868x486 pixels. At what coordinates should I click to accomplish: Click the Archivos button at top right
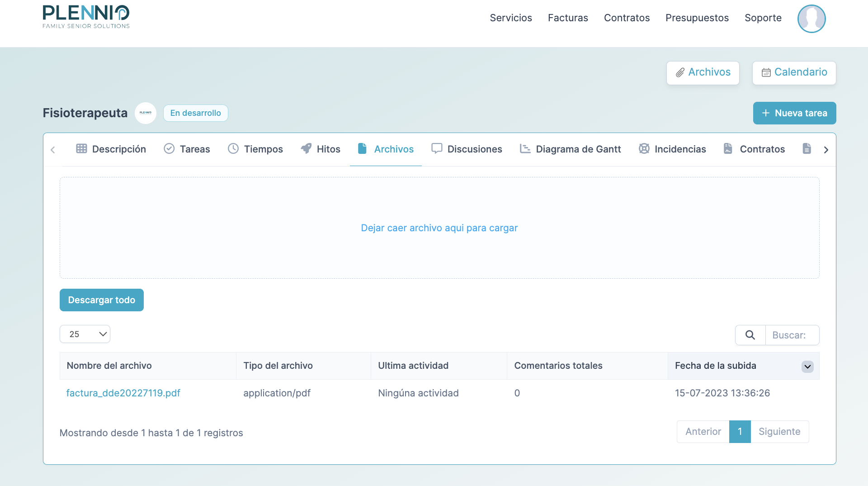click(703, 72)
